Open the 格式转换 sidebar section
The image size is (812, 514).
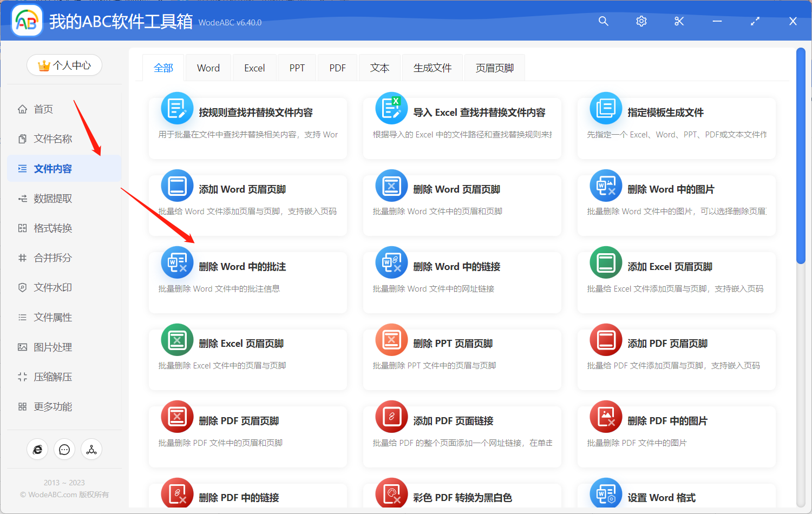[49, 228]
